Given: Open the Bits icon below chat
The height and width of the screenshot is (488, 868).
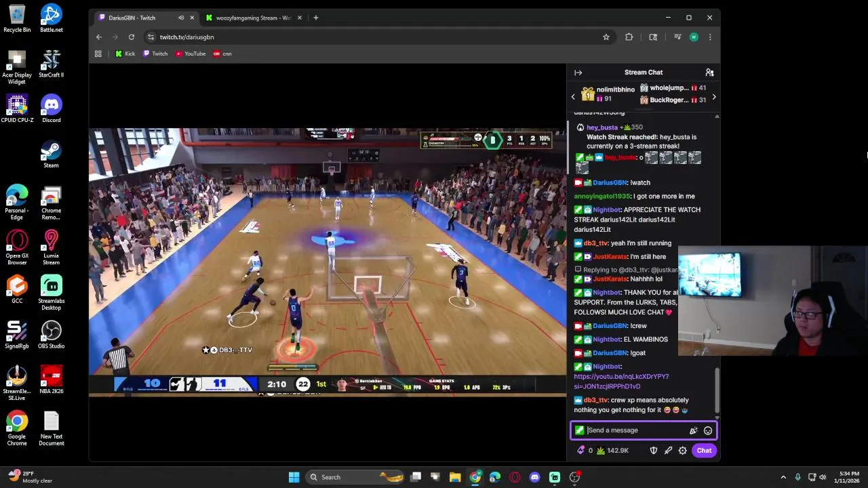Looking at the screenshot, I should pos(585,451).
